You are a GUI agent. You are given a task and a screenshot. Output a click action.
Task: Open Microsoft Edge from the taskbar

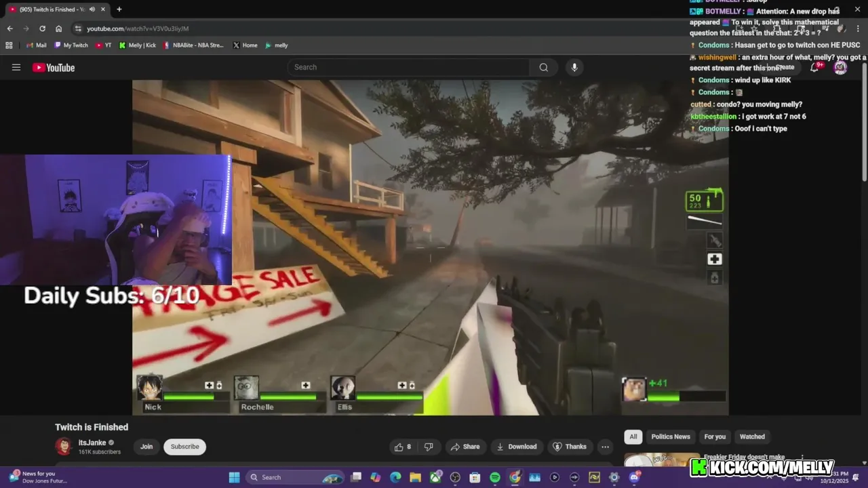[395, 477]
